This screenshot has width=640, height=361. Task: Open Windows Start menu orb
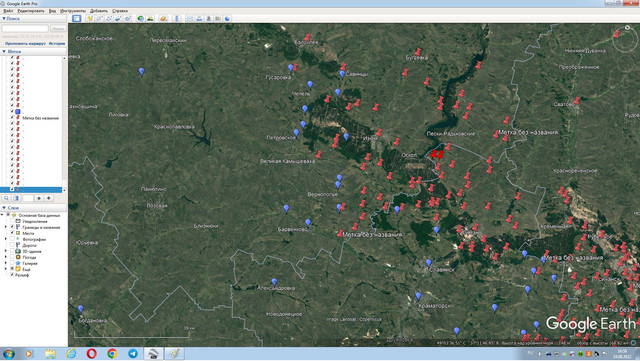[x=9, y=353]
